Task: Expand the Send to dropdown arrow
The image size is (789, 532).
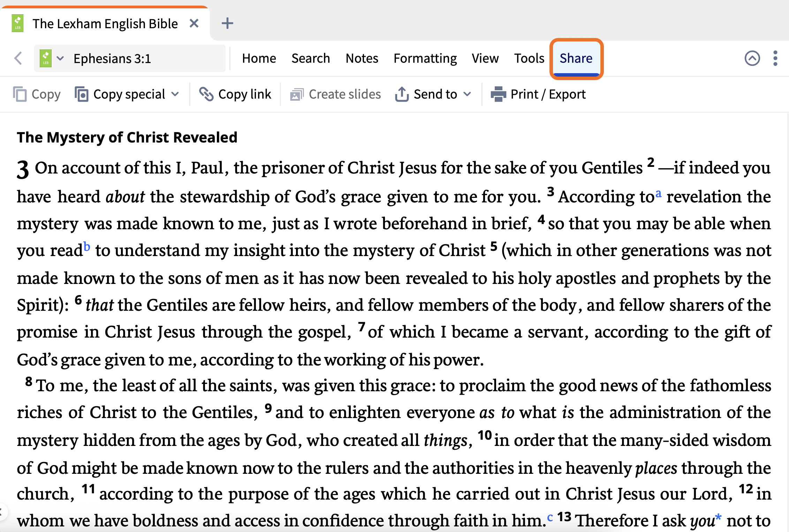Action: (x=468, y=94)
